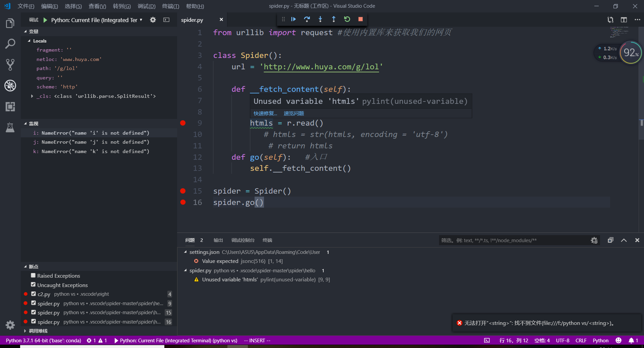The width and height of the screenshot is (644, 348).
Task: Open the Debug view in activity bar
Action: click(x=10, y=85)
